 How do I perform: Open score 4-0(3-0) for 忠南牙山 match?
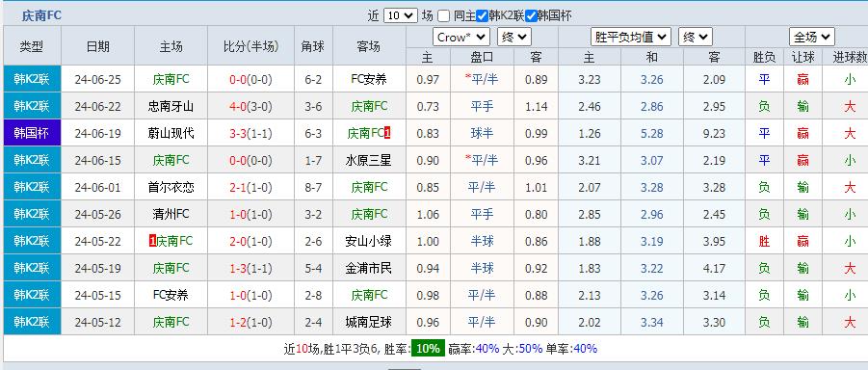point(250,106)
